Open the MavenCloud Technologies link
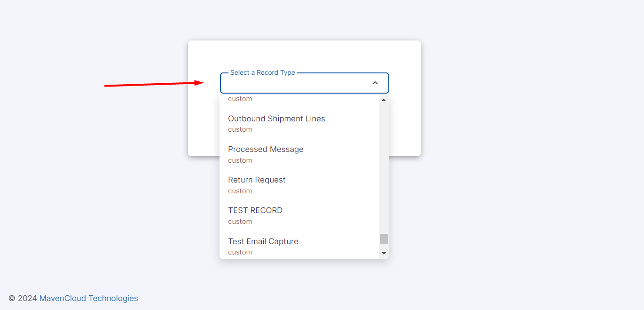 click(x=89, y=298)
